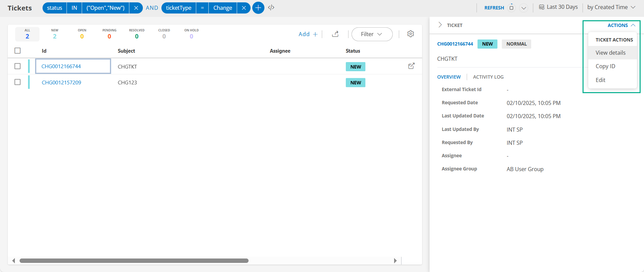Remove the ticketType filter chip
Viewport: 644px width, 272px height.
pos(244,8)
